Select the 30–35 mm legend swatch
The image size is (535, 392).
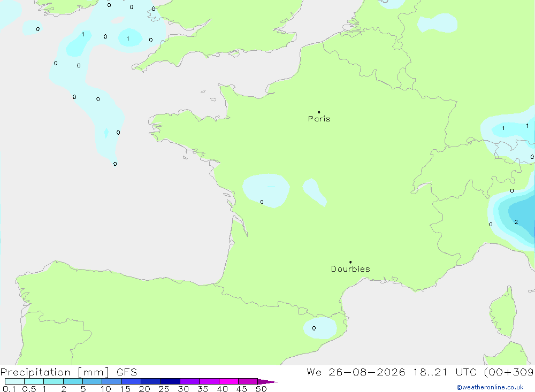190,381
